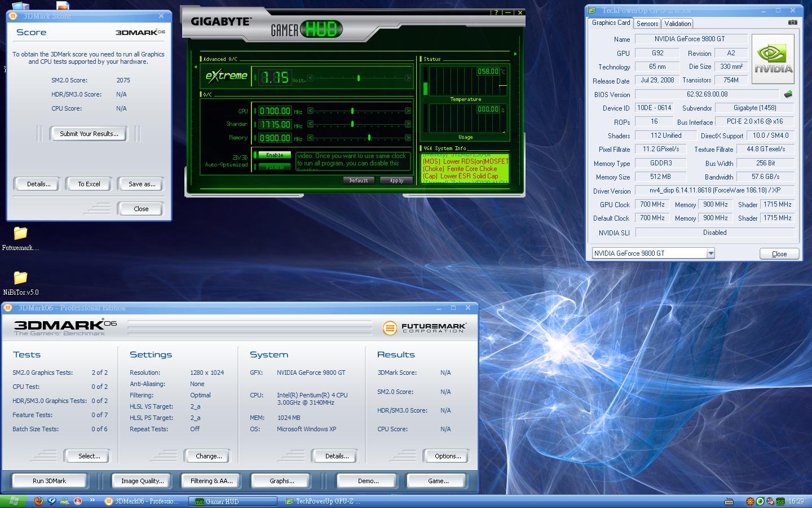The image size is (812, 508).
Task: Click the Close button in GPU-Z
Action: [779, 254]
